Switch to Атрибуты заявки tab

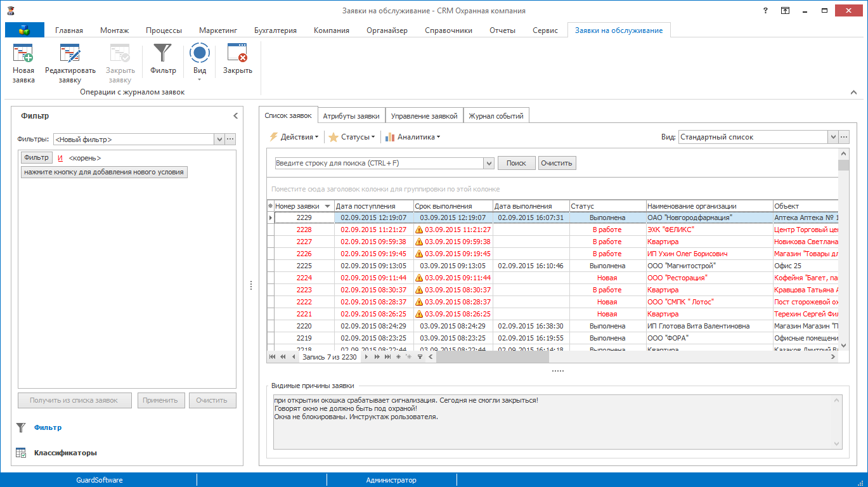click(x=351, y=116)
